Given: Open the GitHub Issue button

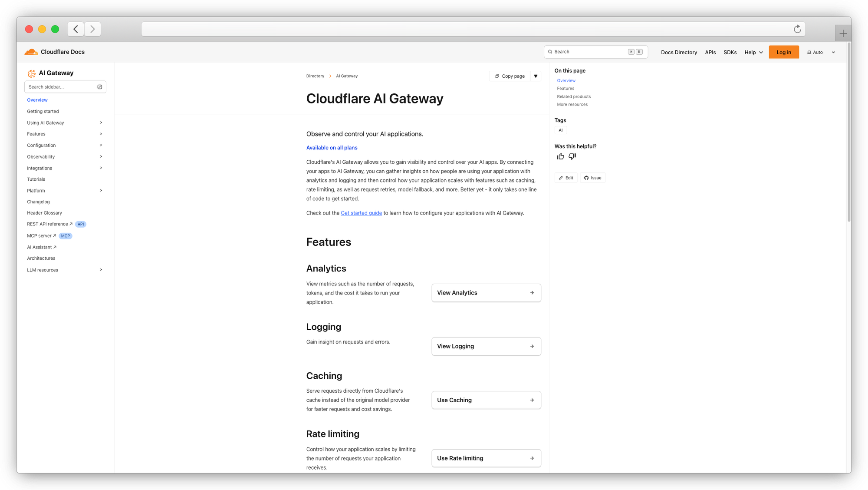Looking at the screenshot, I should pos(592,178).
